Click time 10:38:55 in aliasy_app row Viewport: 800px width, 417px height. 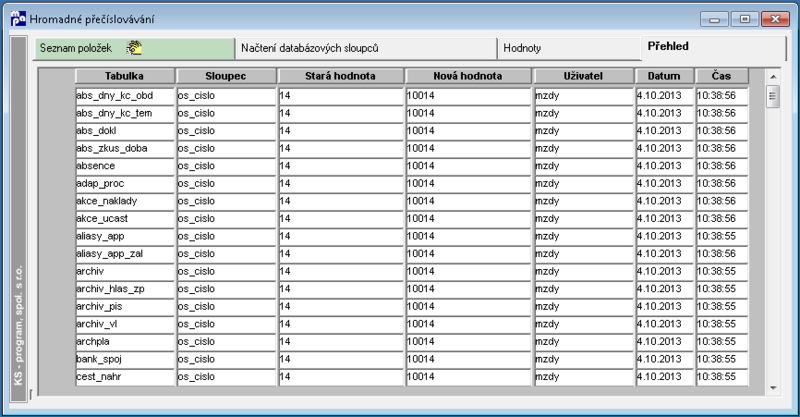(x=722, y=236)
